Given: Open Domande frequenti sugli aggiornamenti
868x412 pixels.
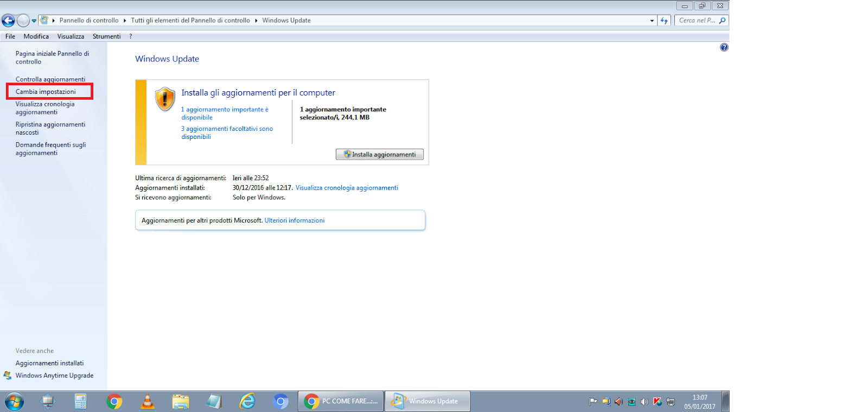Looking at the screenshot, I should click(50, 149).
